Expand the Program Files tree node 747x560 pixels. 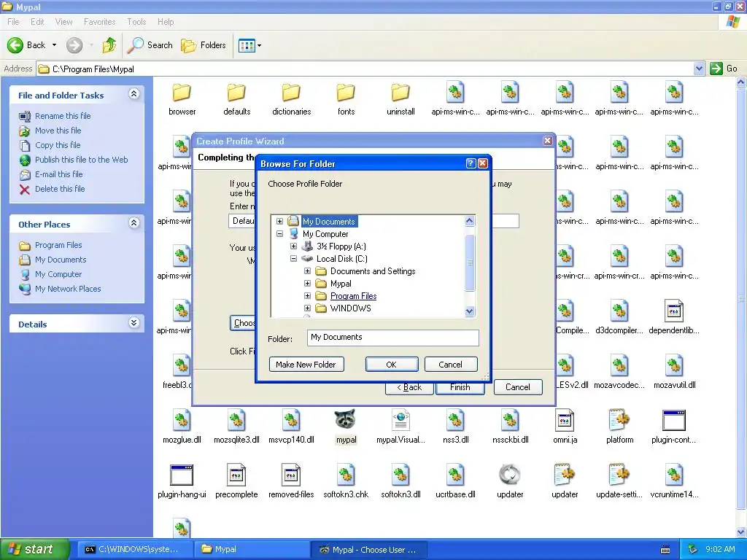click(307, 296)
